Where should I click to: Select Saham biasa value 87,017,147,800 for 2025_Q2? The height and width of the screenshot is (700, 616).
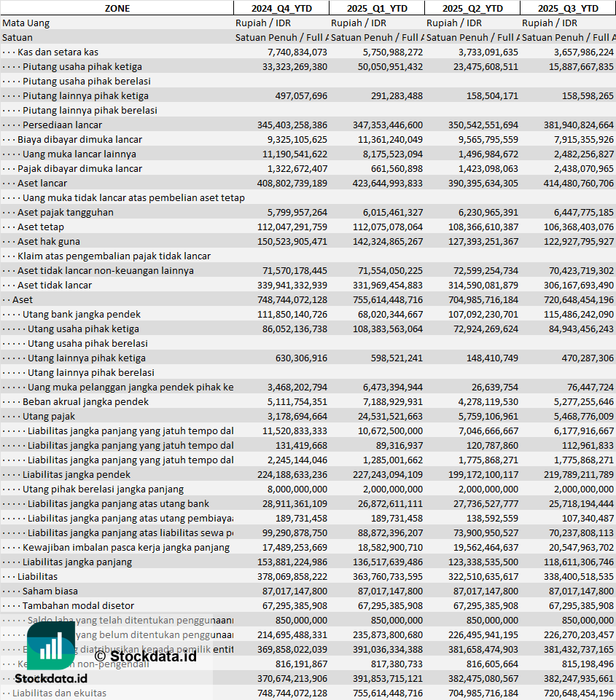(486, 591)
